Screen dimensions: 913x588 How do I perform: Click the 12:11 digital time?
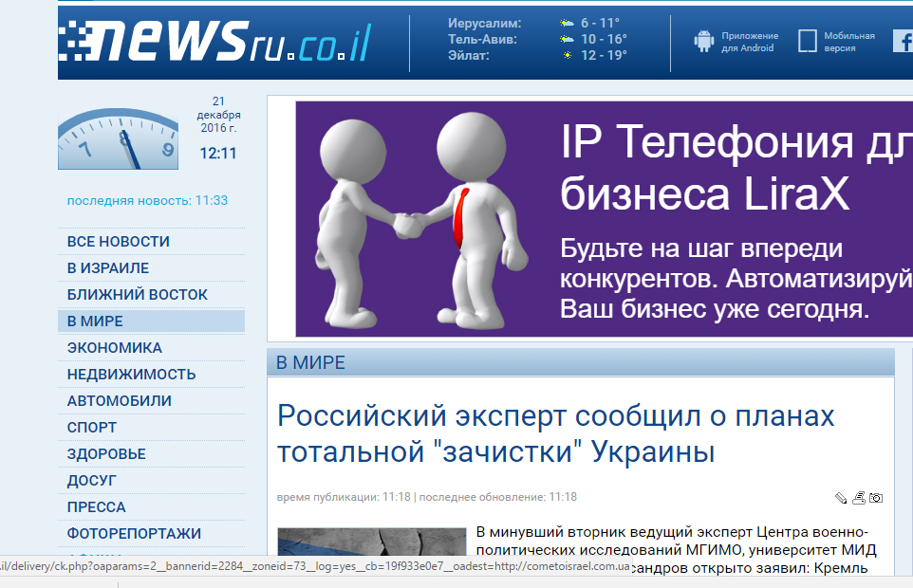point(218,154)
